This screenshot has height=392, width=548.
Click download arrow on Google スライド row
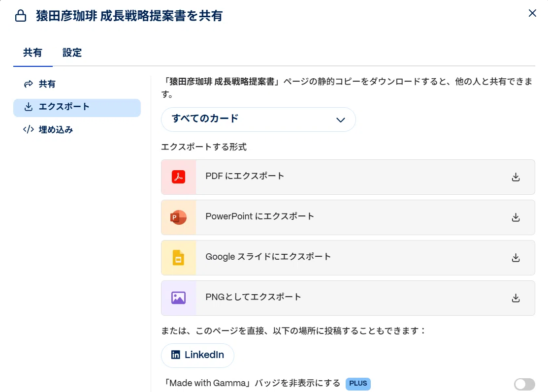(x=516, y=258)
